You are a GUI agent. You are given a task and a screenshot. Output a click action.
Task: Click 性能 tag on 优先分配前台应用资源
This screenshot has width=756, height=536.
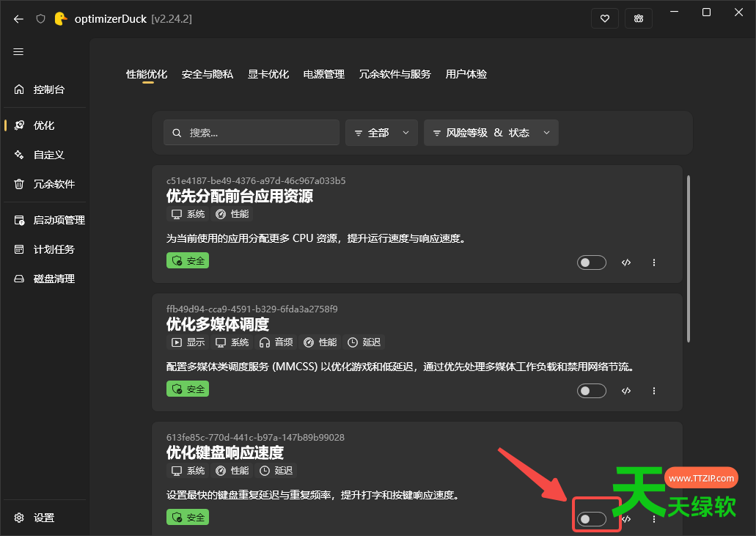coord(232,214)
